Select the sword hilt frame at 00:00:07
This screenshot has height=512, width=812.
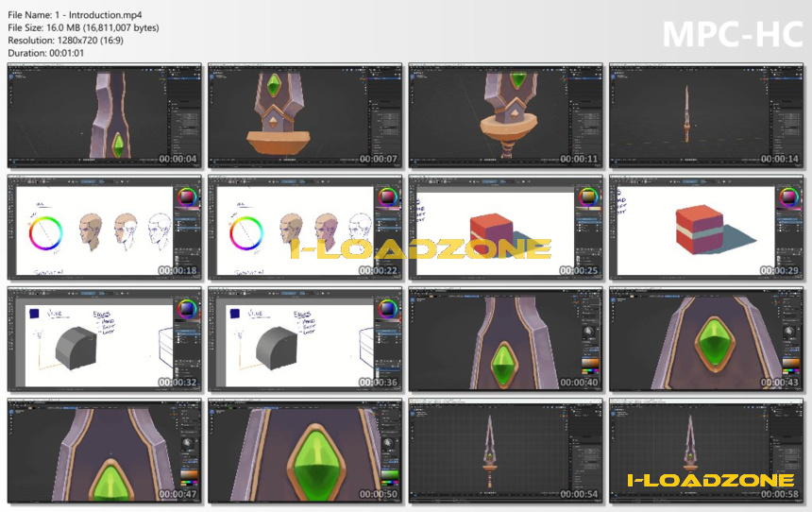305,115
